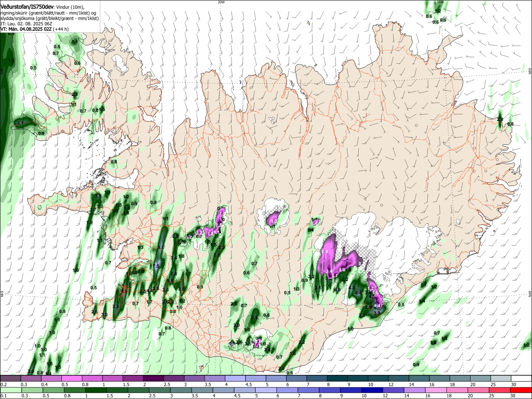Screen dimensions: 532x399
Task: Pick the medium green 0.5 rain legend swatch
Action: (x=53, y=390)
